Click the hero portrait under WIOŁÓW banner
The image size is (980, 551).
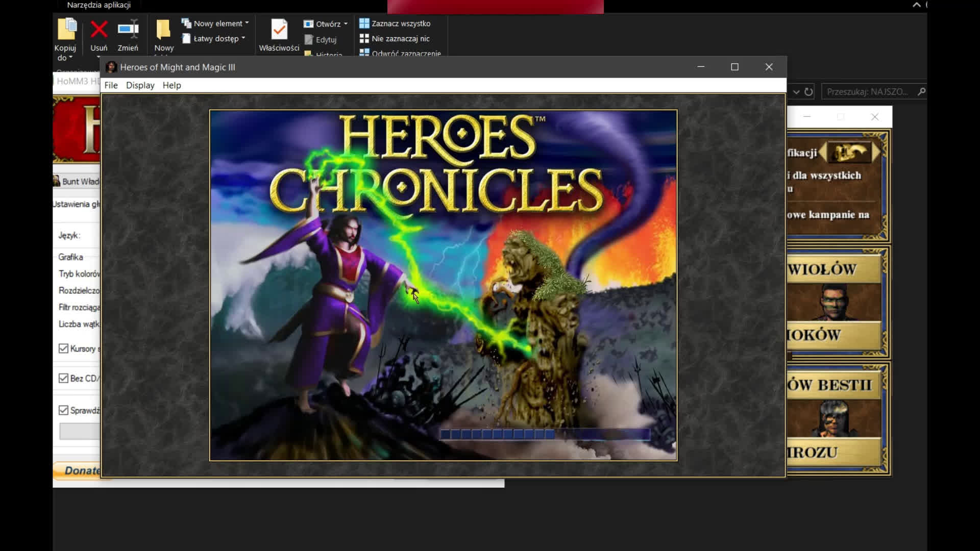click(834, 302)
